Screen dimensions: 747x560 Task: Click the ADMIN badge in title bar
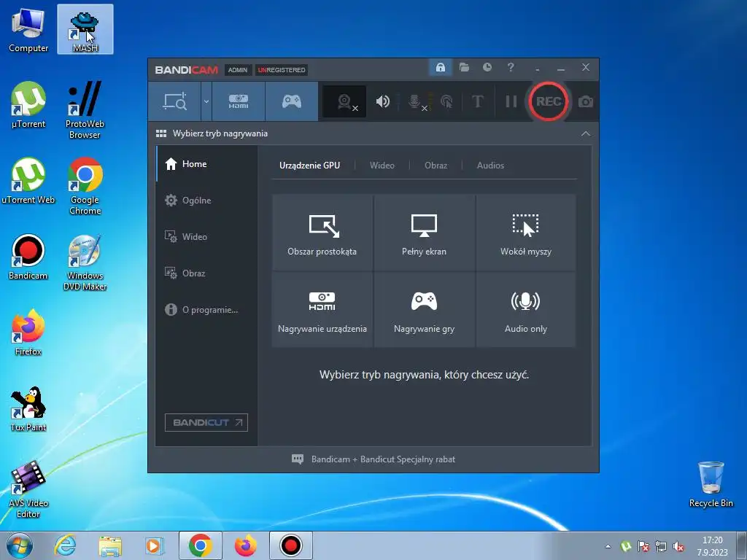237,70
